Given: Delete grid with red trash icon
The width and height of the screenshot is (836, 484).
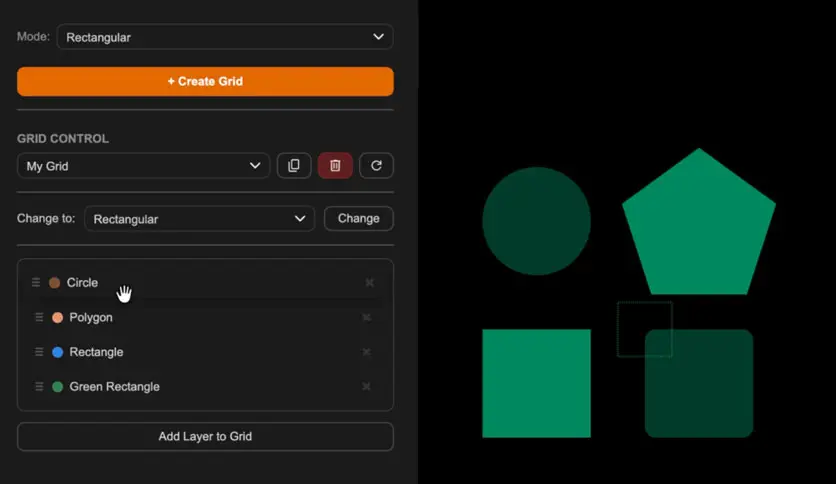Looking at the screenshot, I should (335, 166).
